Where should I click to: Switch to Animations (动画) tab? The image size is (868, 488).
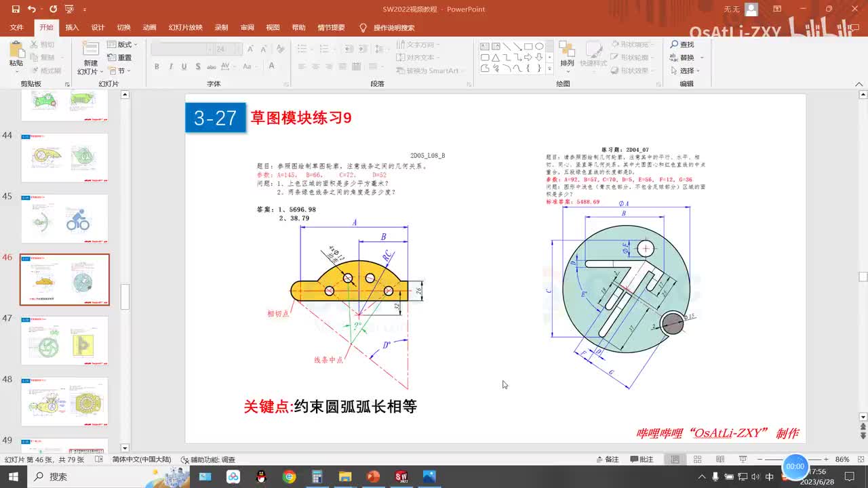coord(149,28)
